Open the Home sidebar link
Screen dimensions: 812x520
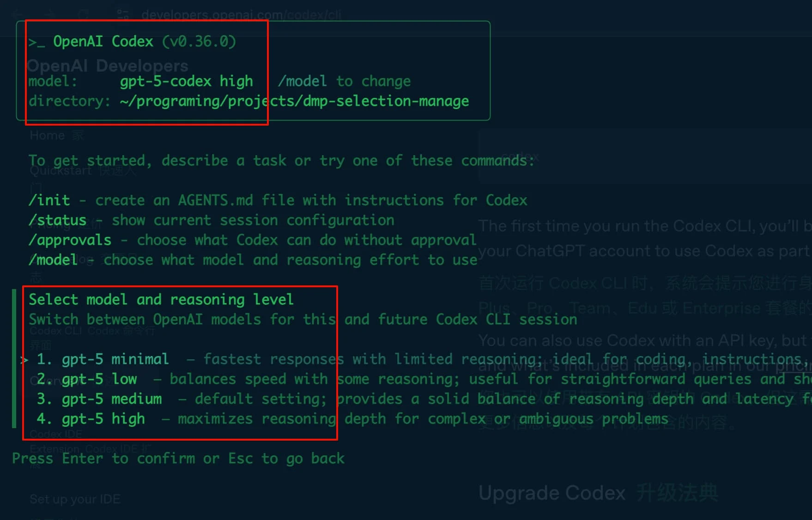point(47,135)
